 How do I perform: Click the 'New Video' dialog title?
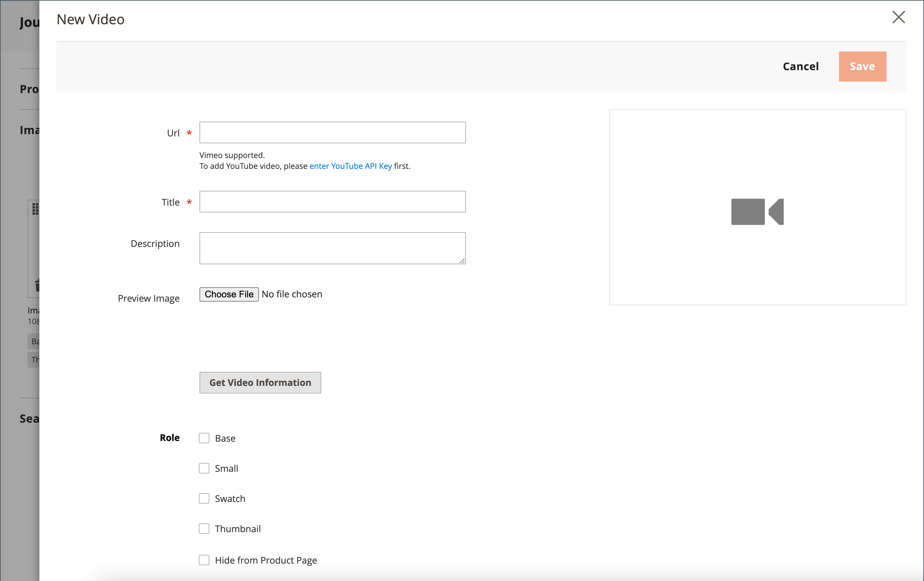pos(91,19)
